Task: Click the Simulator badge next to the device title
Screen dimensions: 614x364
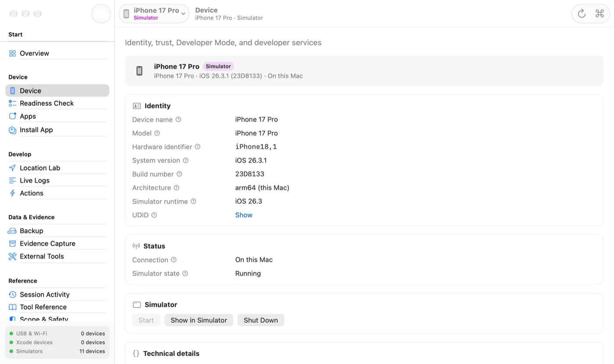Action: 218,67
